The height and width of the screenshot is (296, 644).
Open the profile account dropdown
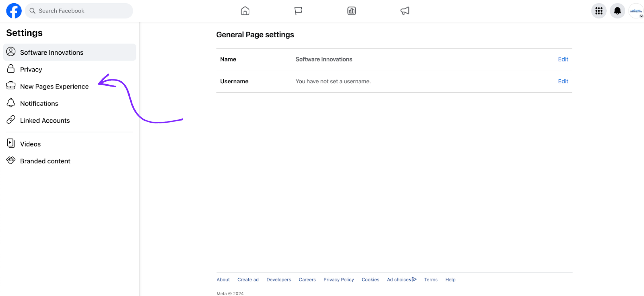coord(636,11)
